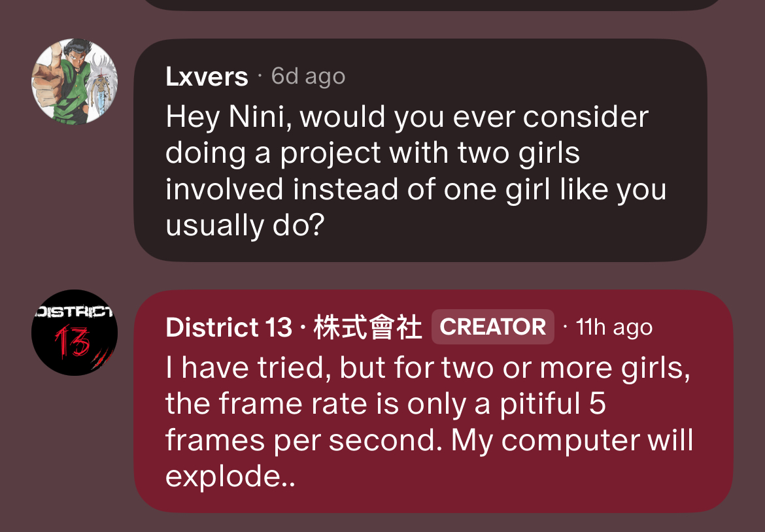Click the District 13 username
This screenshot has height=532, width=765.
[x=228, y=327]
